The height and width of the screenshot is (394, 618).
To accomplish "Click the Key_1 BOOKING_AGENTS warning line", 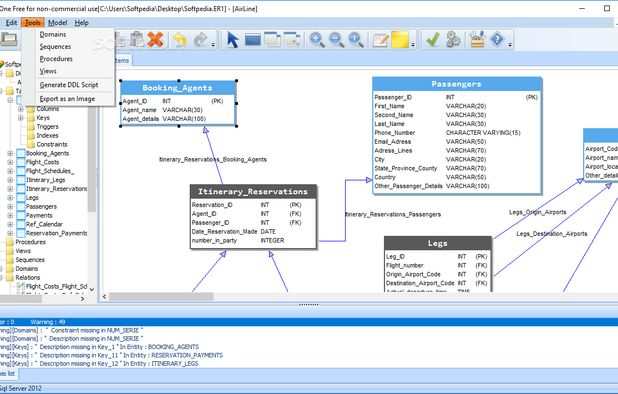I will 100,347.
